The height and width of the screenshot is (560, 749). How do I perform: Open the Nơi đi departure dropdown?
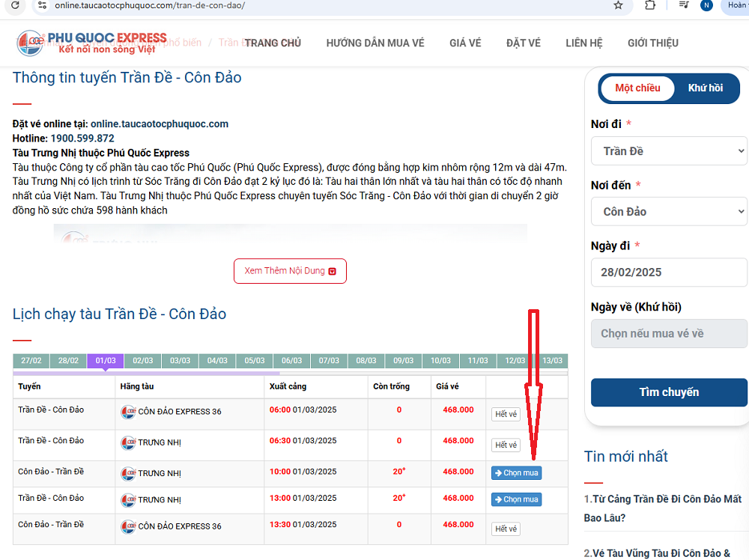(x=669, y=151)
